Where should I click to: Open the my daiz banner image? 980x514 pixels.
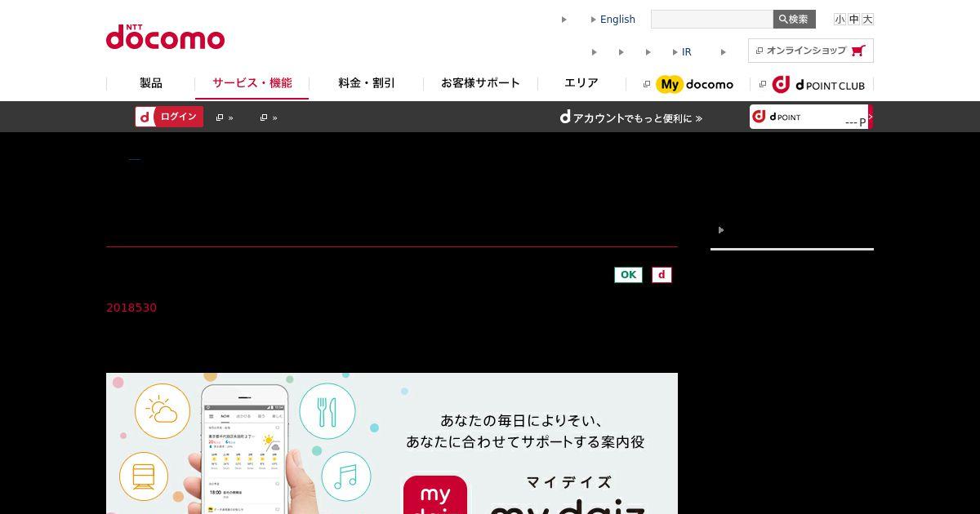pos(392,443)
